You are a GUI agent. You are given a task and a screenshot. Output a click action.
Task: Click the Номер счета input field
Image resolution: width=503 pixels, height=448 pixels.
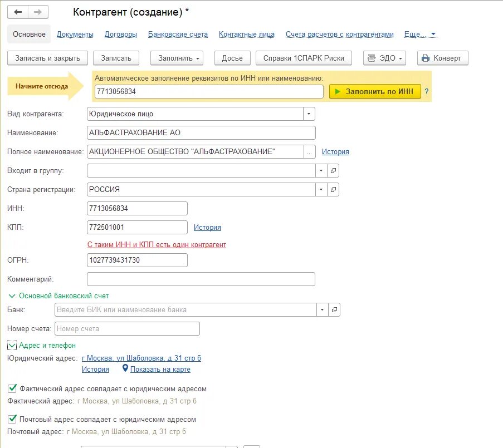[x=127, y=328]
